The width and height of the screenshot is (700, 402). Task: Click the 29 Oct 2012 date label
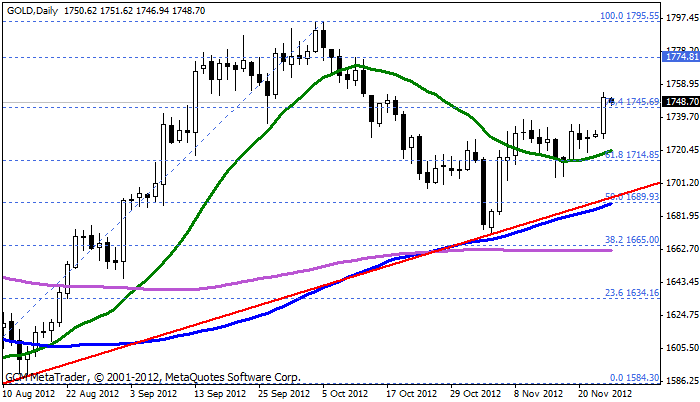[x=473, y=394]
